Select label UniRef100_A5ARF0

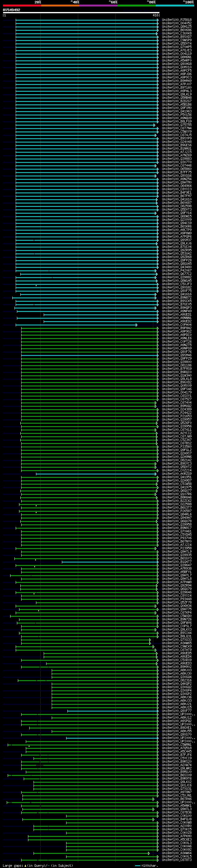tap(177, 61)
